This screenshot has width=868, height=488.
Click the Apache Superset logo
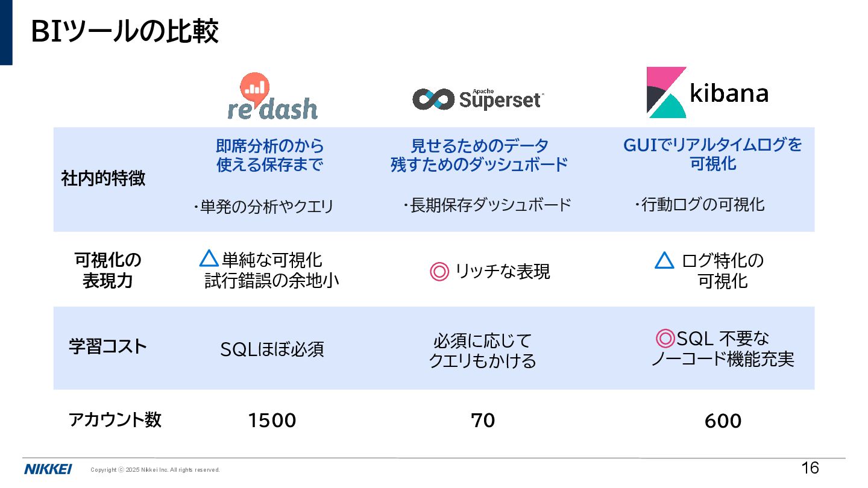click(x=478, y=98)
